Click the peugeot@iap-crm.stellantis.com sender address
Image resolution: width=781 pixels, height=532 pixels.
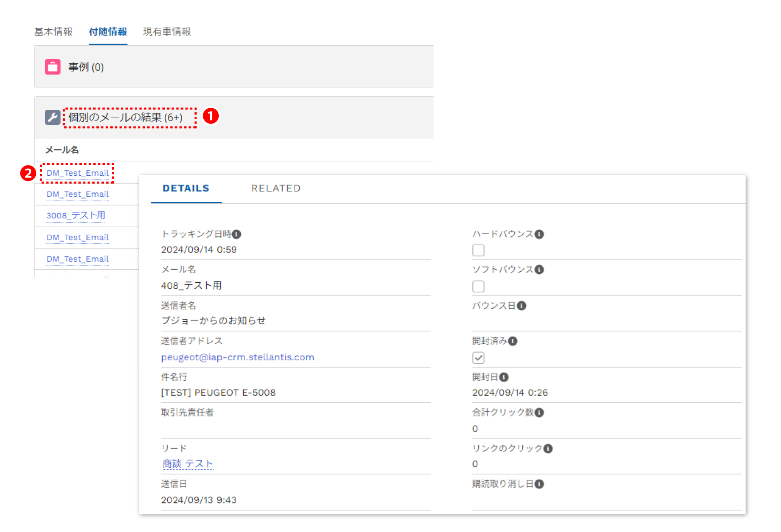238,357
